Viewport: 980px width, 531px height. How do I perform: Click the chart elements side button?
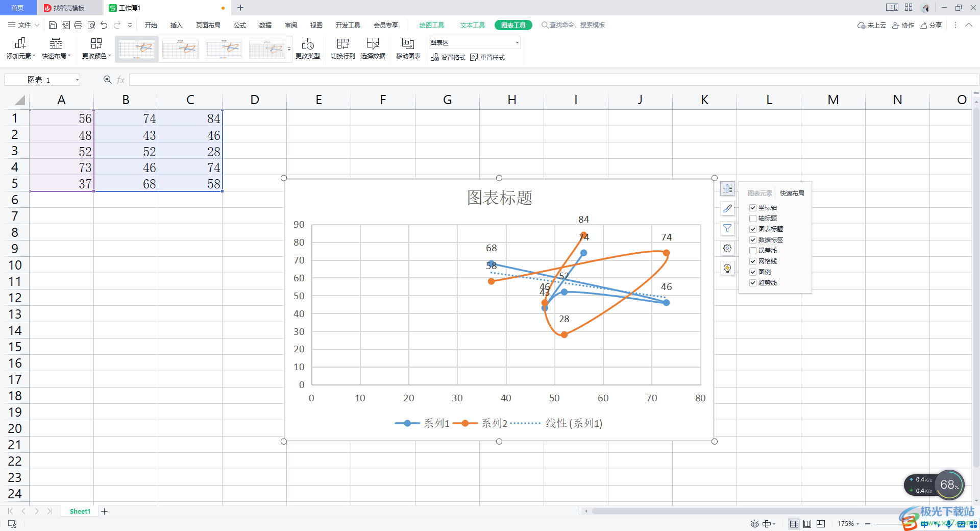(x=727, y=189)
